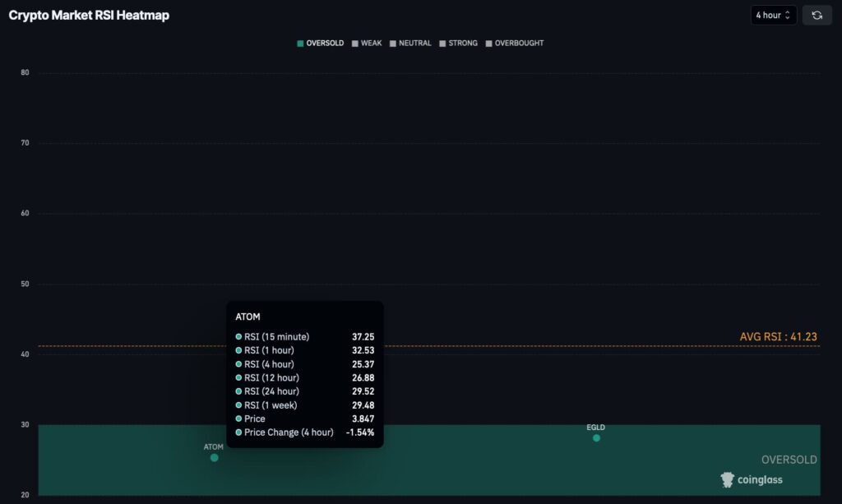Viewport: 842px width, 504px height.
Task: Click the Crypto Market RSI Heatmap title
Action: click(x=89, y=16)
